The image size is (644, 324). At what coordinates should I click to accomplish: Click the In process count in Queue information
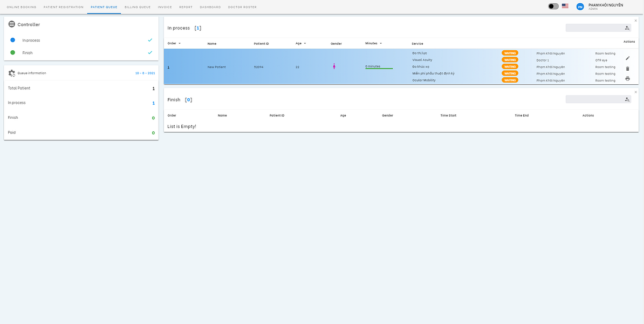point(154,103)
